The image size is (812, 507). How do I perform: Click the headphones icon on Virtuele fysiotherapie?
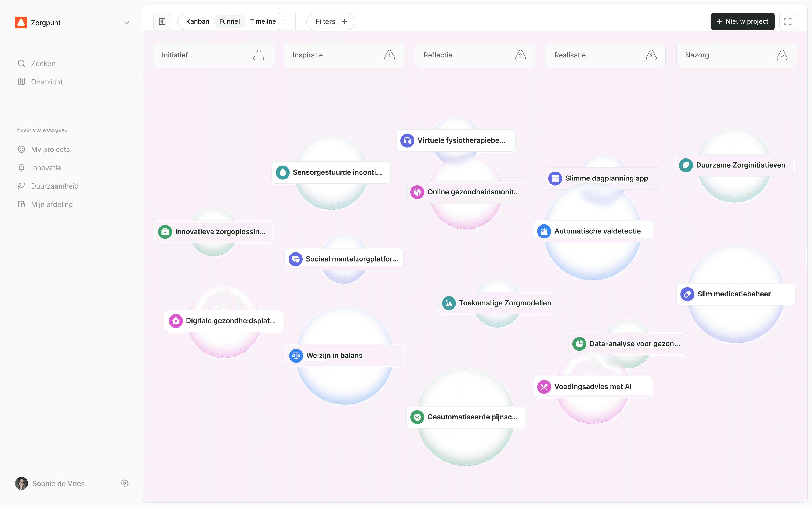point(407,140)
